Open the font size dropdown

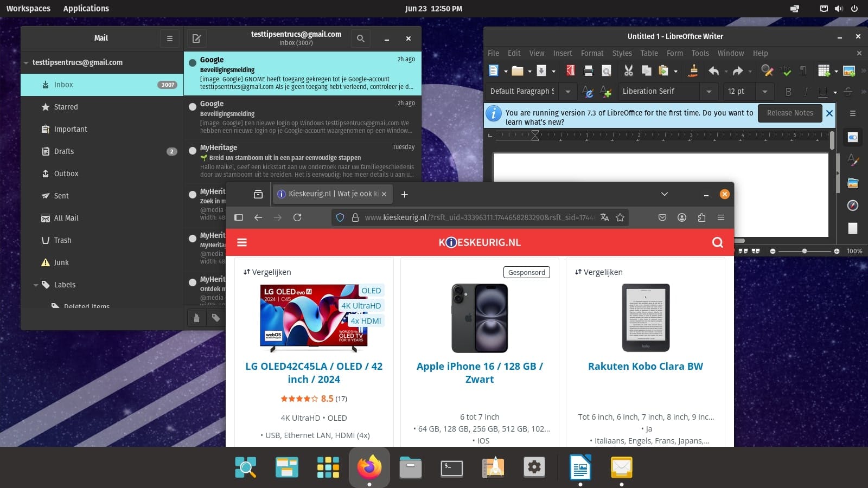coord(765,91)
